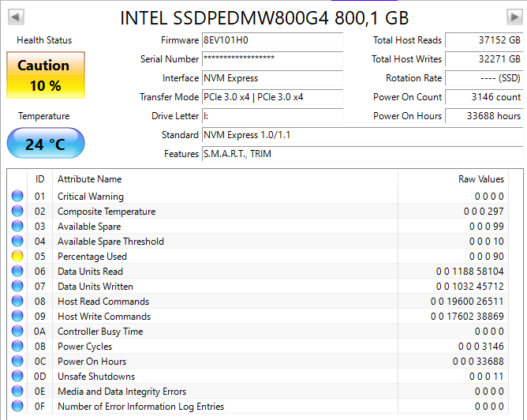Select the Critical Warning attribute name
Screen dimensions: 527x420
(91, 197)
